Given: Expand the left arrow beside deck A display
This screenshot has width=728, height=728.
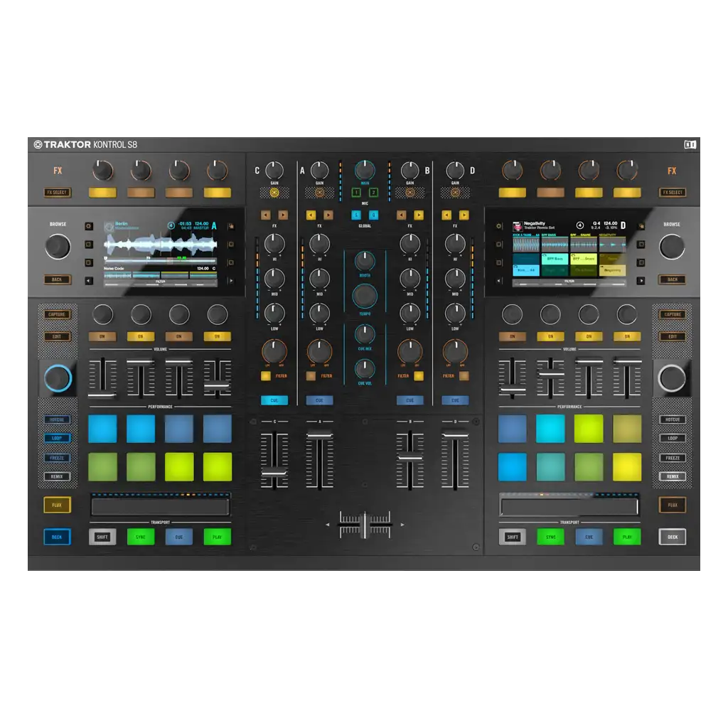Looking at the screenshot, I should click(87, 281).
